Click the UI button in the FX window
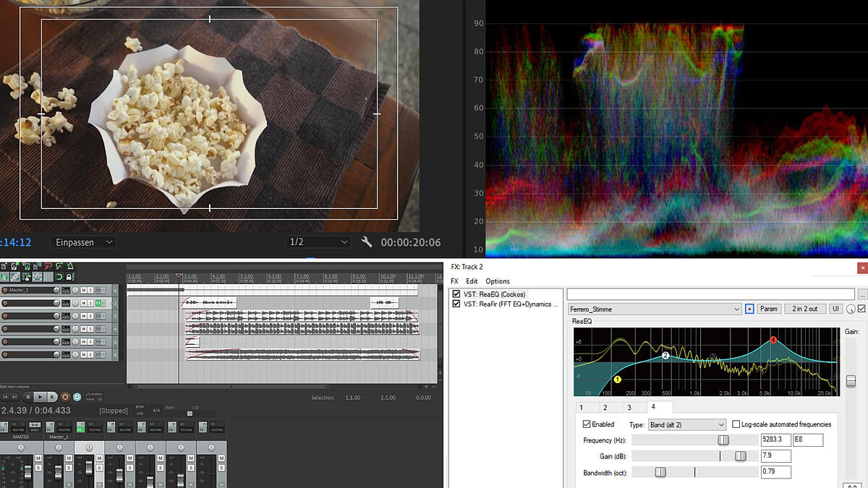This screenshot has width=868, height=488. (x=835, y=309)
